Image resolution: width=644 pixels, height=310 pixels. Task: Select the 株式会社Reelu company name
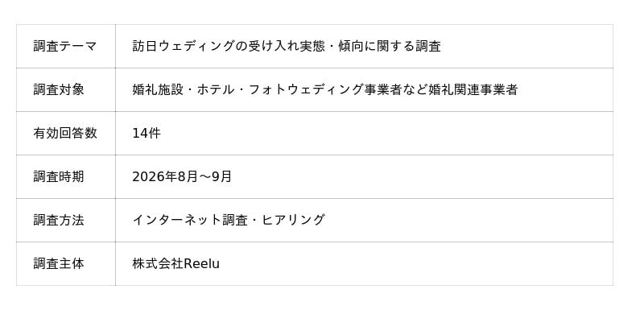click(175, 264)
